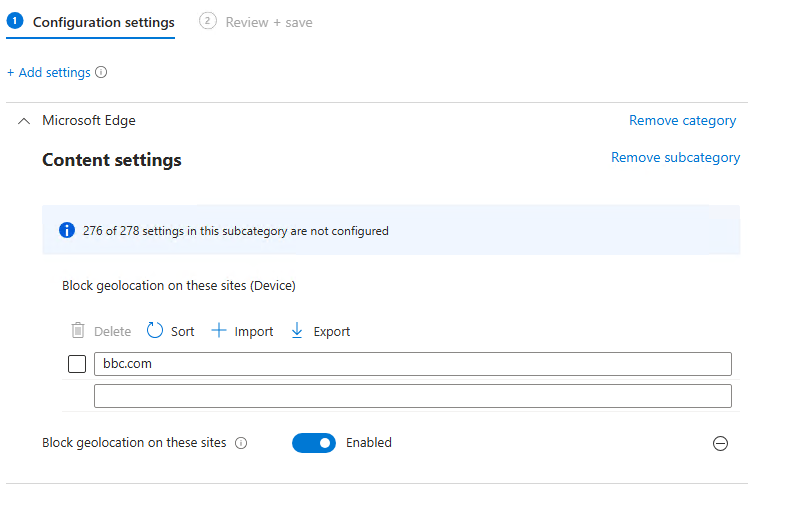Click the Import plus icon
802x517 pixels.
tap(218, 330)
